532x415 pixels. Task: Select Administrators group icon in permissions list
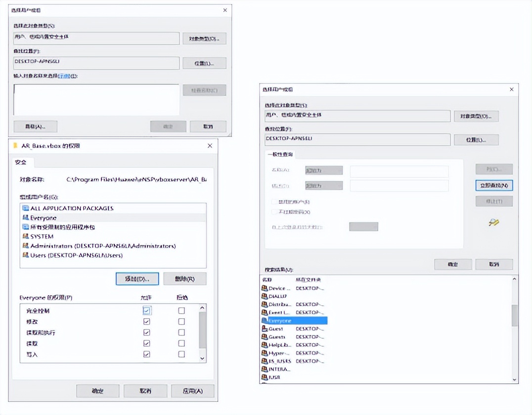pyautogui.click(x=26, y=246)
